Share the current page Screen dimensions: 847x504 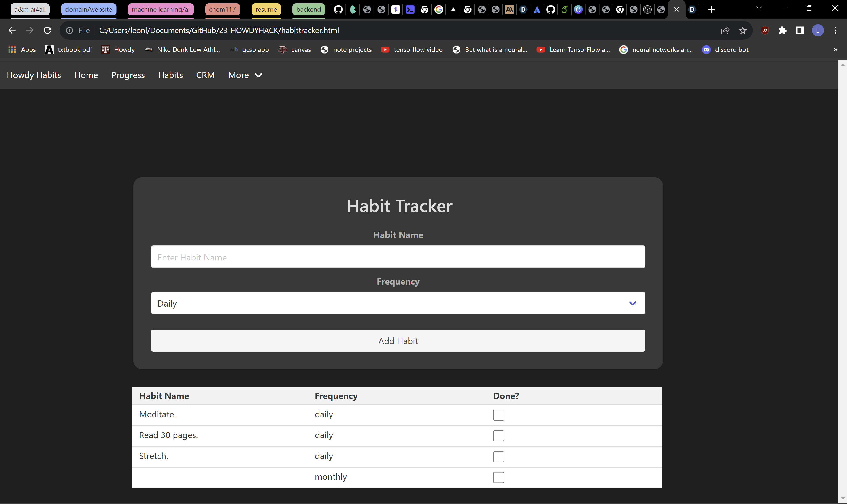pos(726,30)
